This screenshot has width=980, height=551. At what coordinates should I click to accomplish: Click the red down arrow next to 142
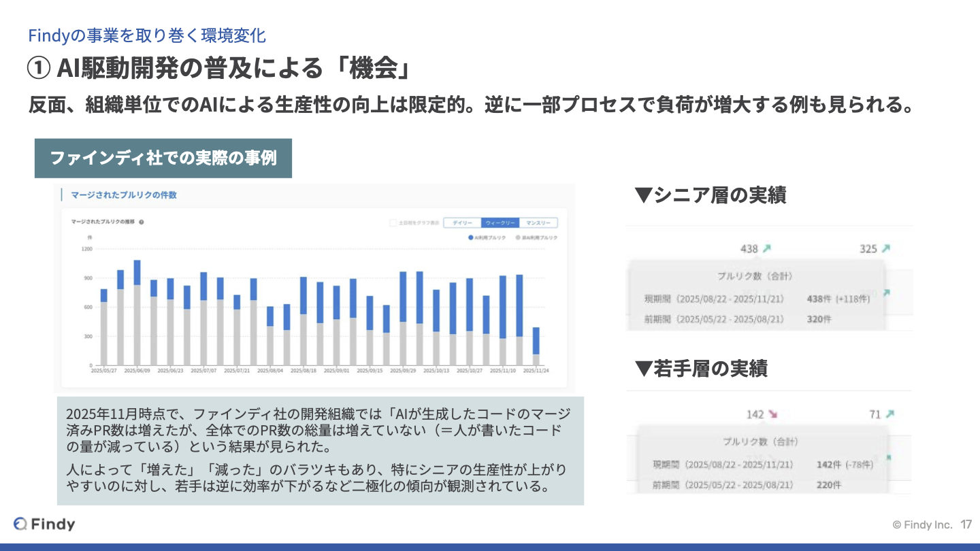773,414
